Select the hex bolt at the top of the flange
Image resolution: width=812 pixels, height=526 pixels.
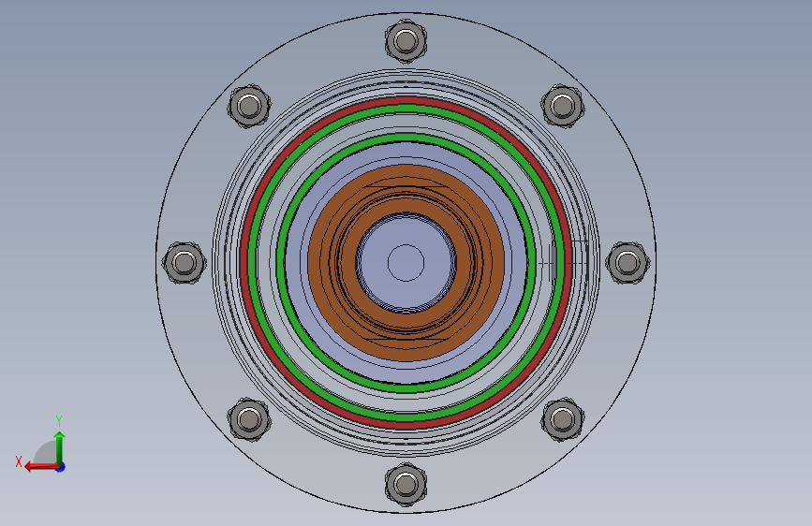406,41
